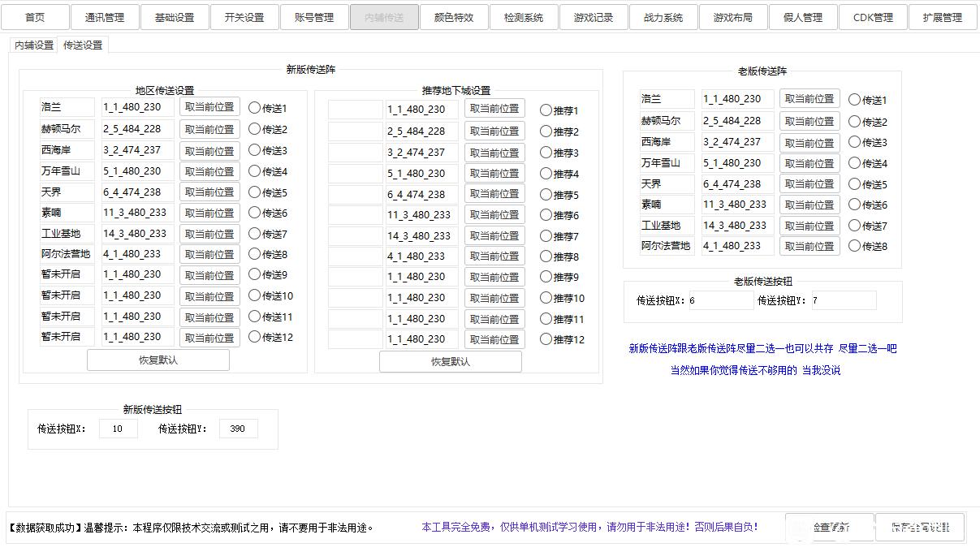This screenshot has width=980, height=556.
Task: Switch to the 扩展管理 tab
Action: (x=943, y=17)
